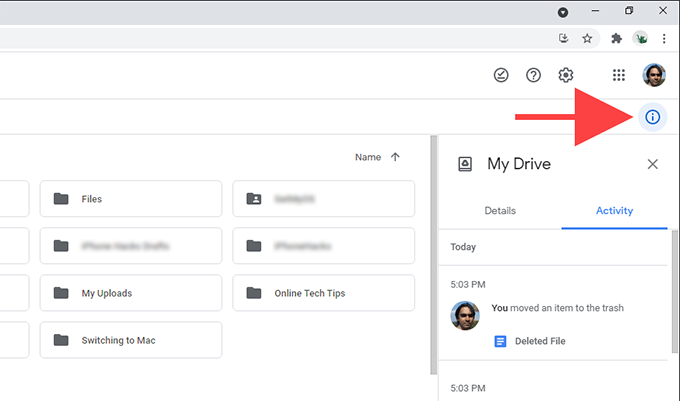Select the My Uploads folder
The image size is (680, 401).
click(131, 293)
